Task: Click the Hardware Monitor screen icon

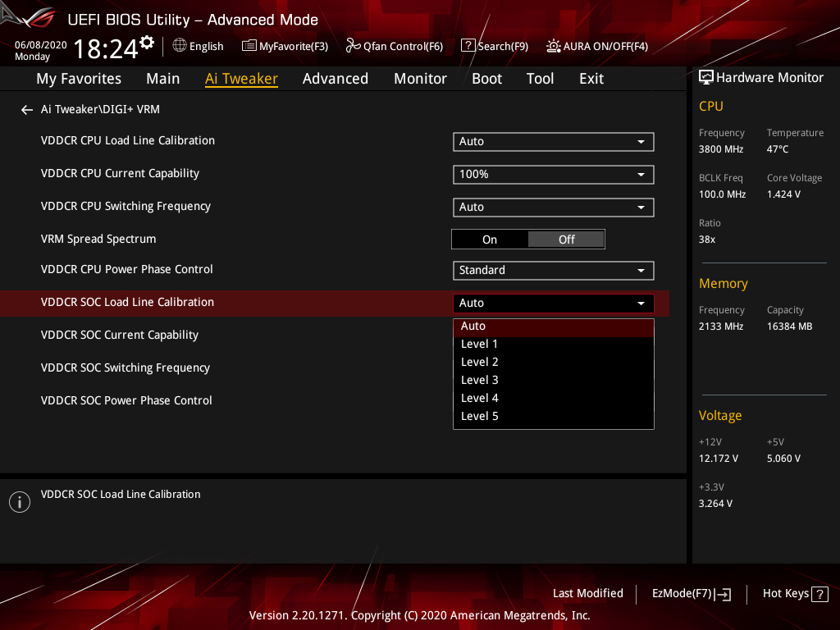Action: point(706,78)
